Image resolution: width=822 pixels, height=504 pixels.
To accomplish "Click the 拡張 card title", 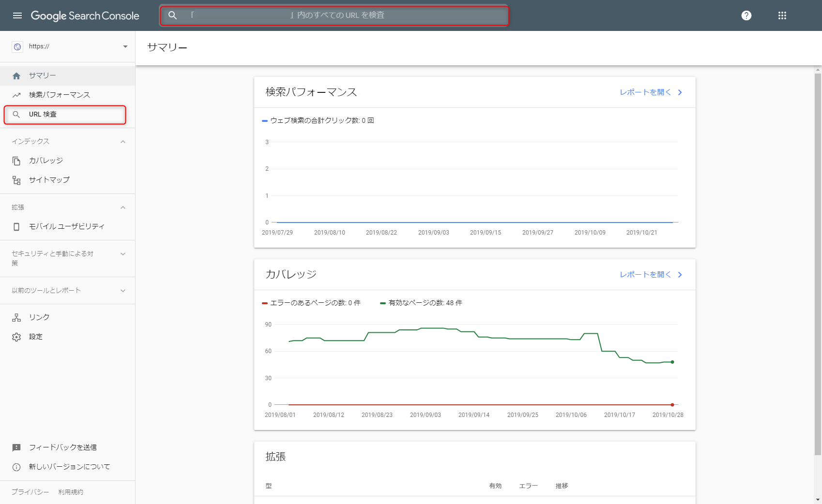I will tap(275, 457).
